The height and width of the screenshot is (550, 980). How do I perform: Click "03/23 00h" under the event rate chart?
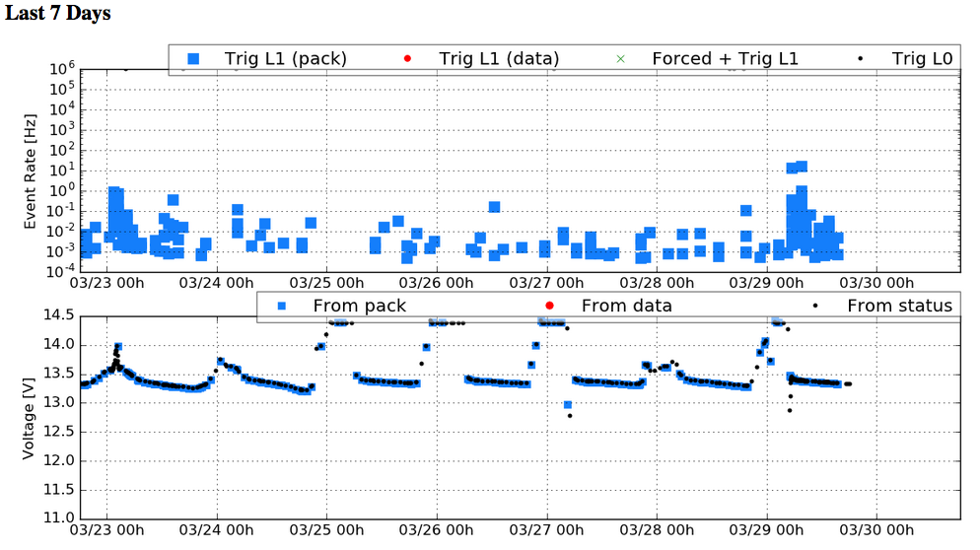pos(106,283)
